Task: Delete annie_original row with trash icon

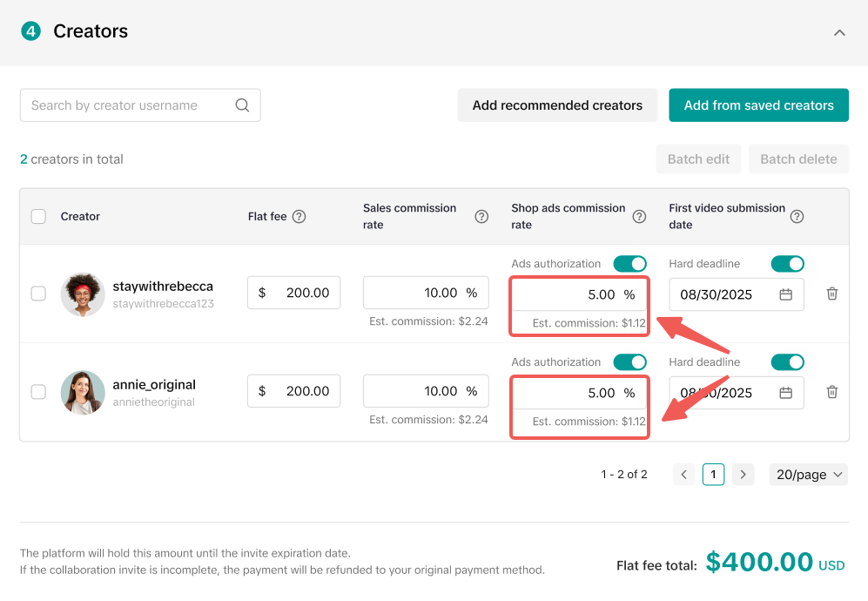Action: [x=832, y=392]
